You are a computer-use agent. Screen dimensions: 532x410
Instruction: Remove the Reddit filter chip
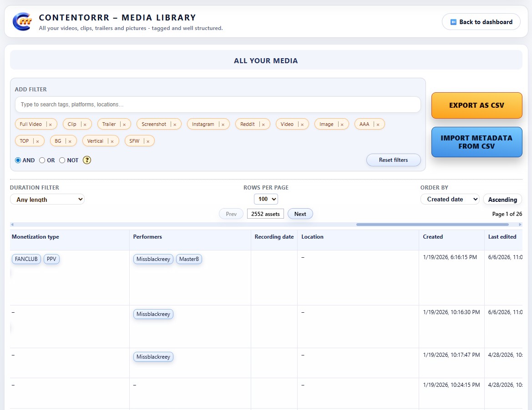pos(263,125)
